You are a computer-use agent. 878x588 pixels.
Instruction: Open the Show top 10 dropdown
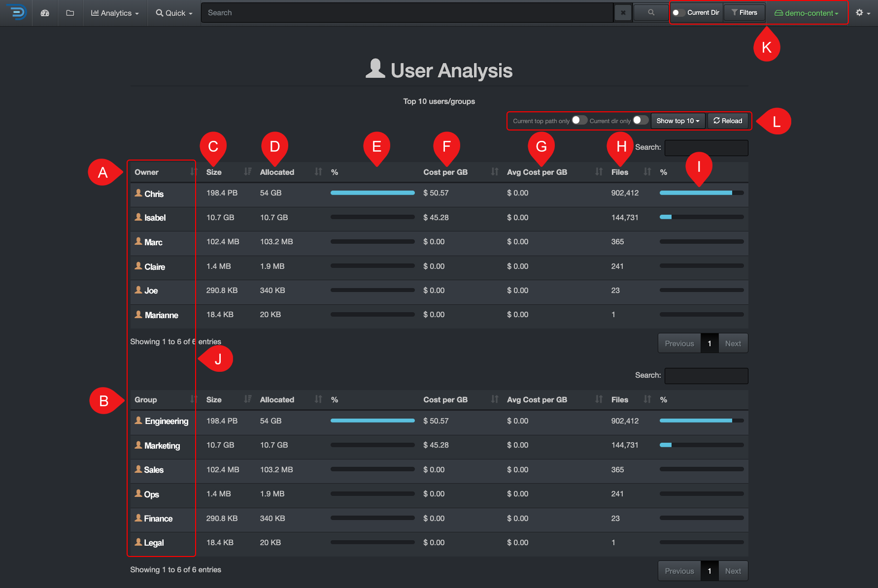pos(678,121)
